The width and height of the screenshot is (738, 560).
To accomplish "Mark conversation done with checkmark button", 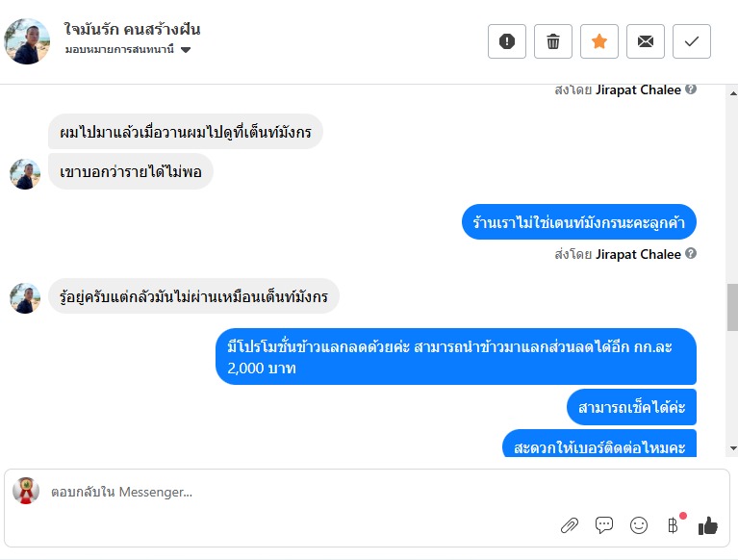I will point(692,41).
